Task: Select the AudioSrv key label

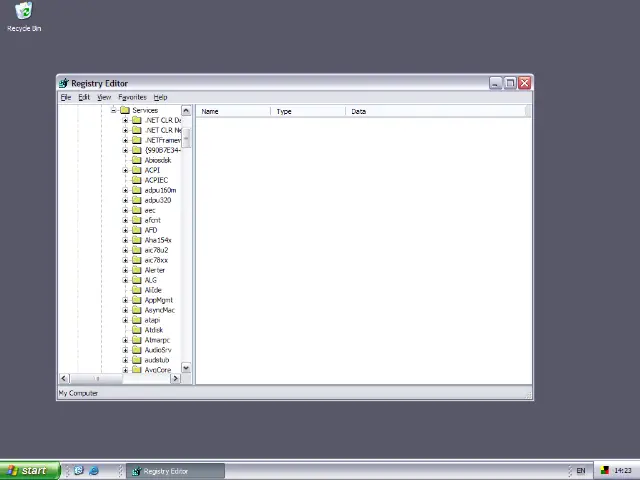Action: pos(158,350)
